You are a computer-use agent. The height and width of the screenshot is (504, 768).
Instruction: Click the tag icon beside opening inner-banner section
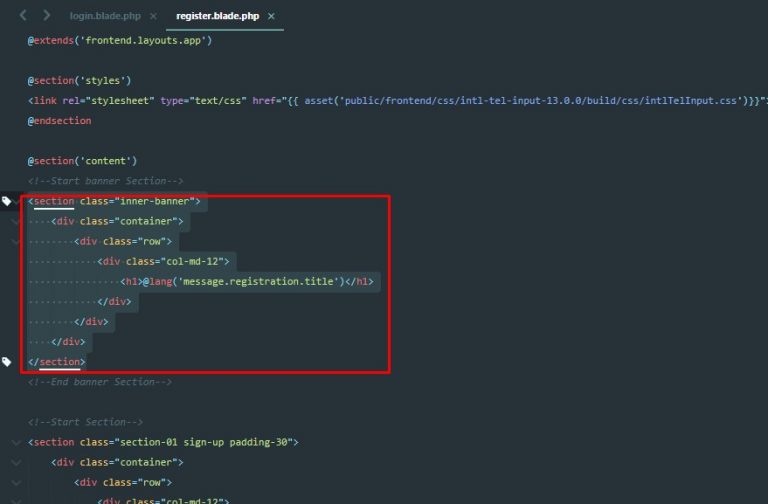pos(6,201)
